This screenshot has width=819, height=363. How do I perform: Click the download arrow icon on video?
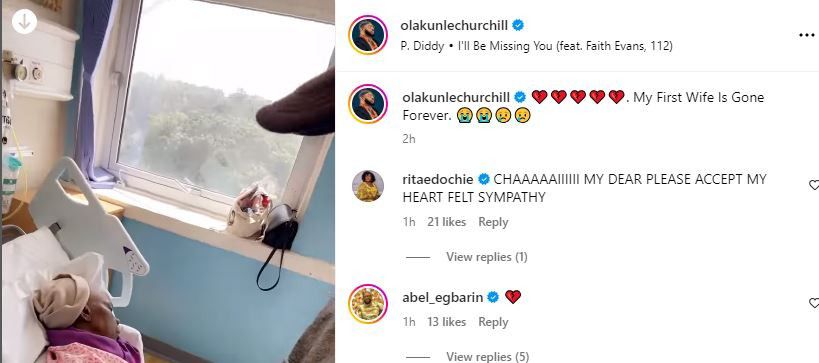(x=24, y=21)
